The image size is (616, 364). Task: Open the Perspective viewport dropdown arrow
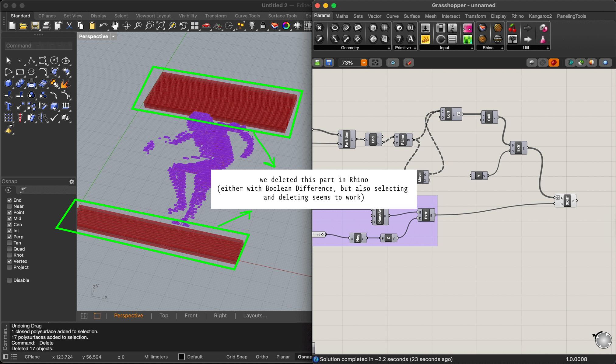pos(113,36)
